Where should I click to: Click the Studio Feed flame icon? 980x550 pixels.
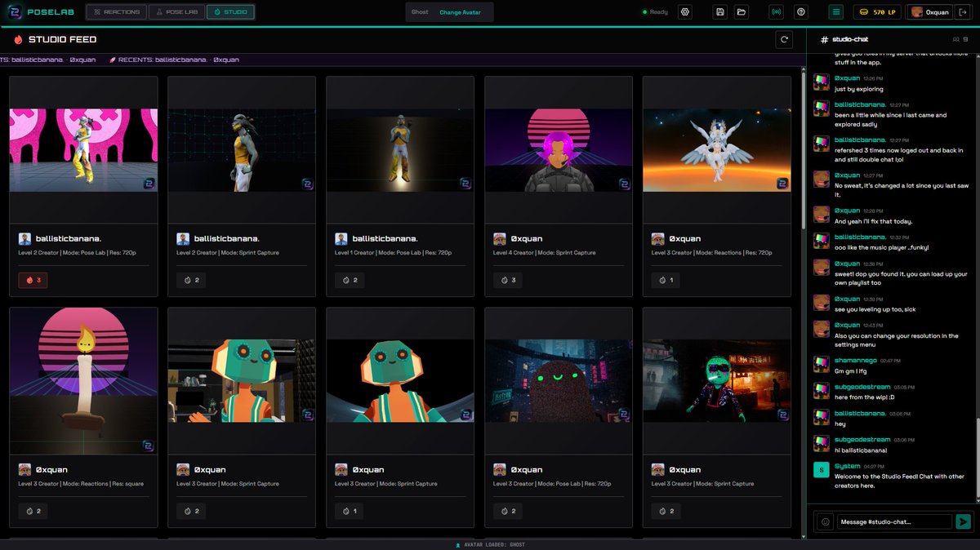click(19, 39)
